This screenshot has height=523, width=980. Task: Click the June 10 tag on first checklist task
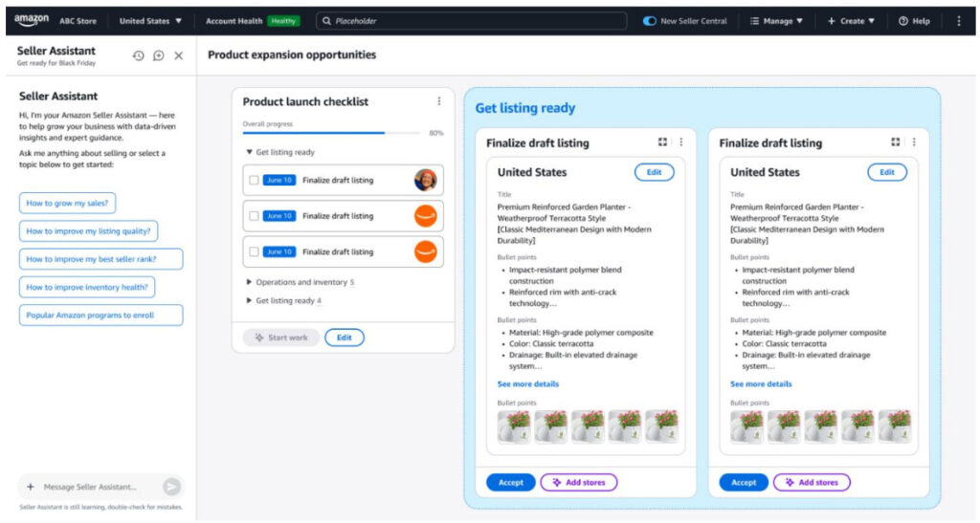point(279,181)
